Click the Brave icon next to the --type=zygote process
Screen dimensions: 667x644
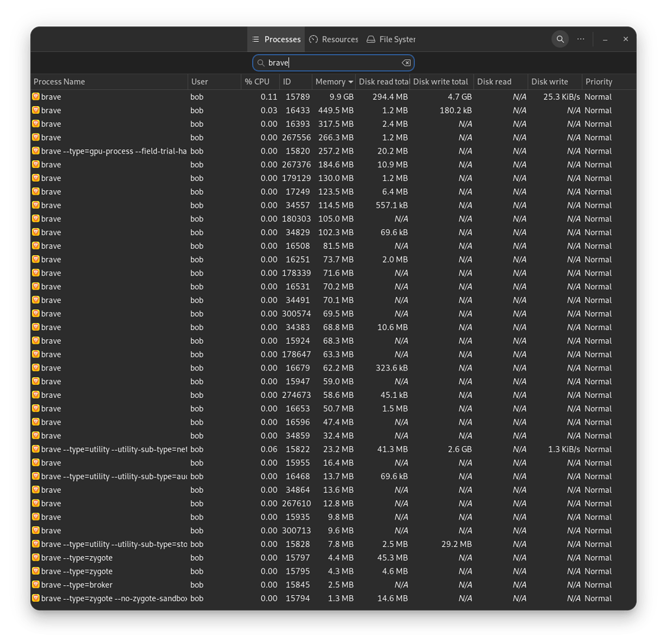(x=35, y=557)
